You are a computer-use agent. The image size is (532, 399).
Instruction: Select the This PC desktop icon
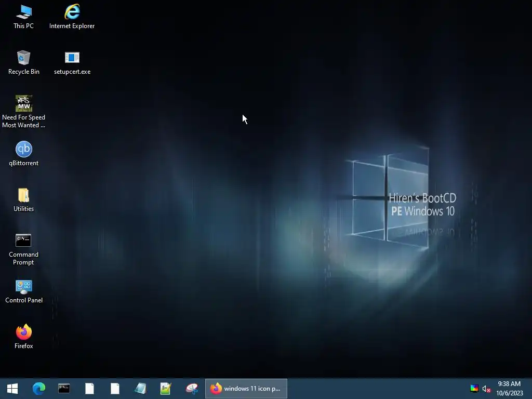pyautogui.click(x=23, y=17)
